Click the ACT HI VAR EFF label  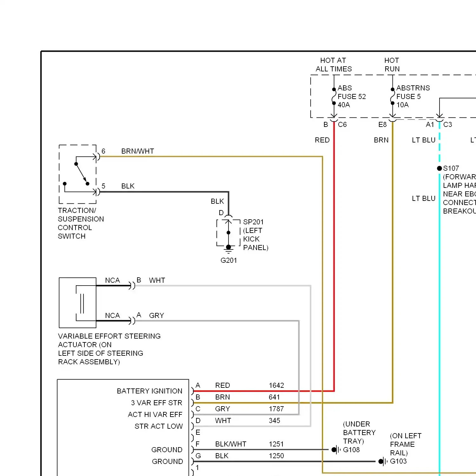155,415
